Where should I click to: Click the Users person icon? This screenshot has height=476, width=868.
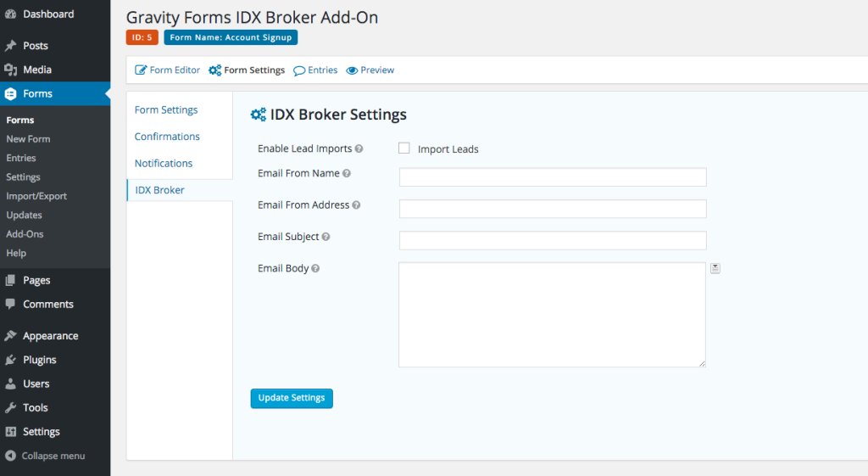tap(10, 384)
